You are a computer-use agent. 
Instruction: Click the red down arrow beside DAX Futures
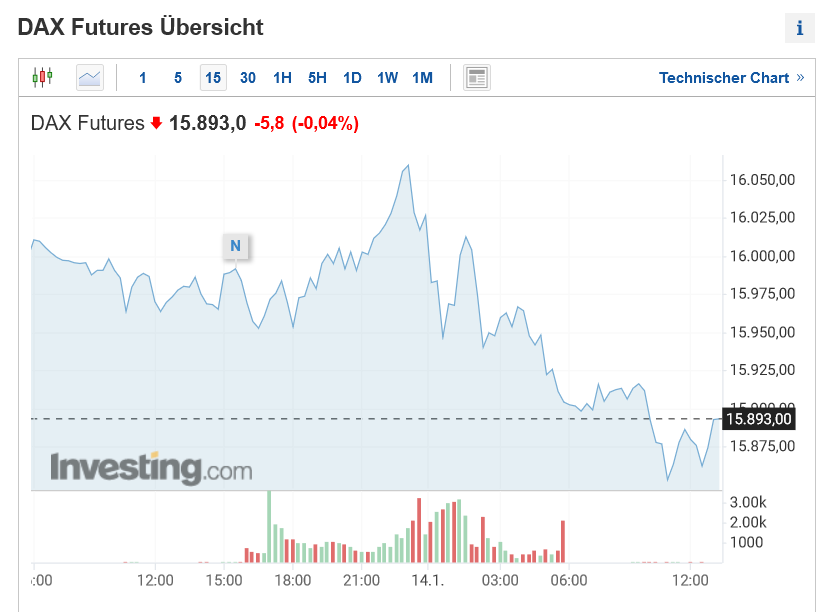156,124
